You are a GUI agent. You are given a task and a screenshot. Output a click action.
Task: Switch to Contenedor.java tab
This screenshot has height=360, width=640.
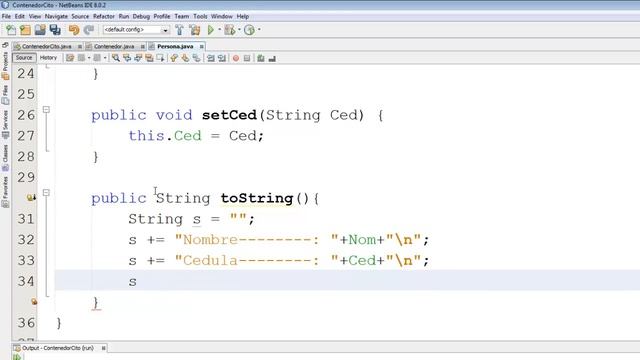coord(114,47)
